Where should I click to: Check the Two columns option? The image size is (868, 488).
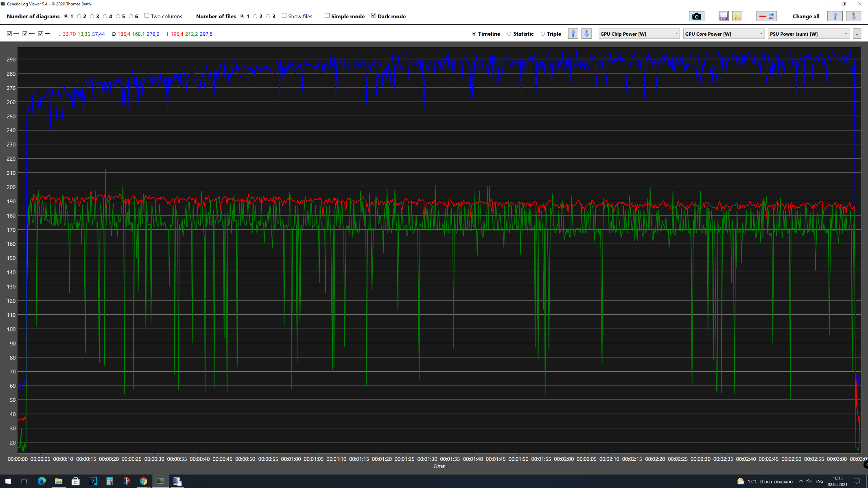click(x=147, y=16)
